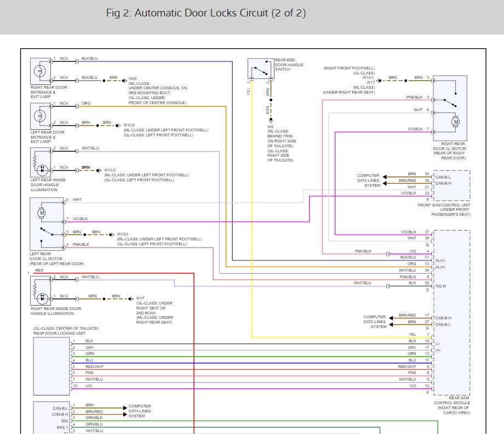Click the GRN/BLK wire label at pin 3
Image resolution: width=504 pixels, height=442 pixels.
94,417
